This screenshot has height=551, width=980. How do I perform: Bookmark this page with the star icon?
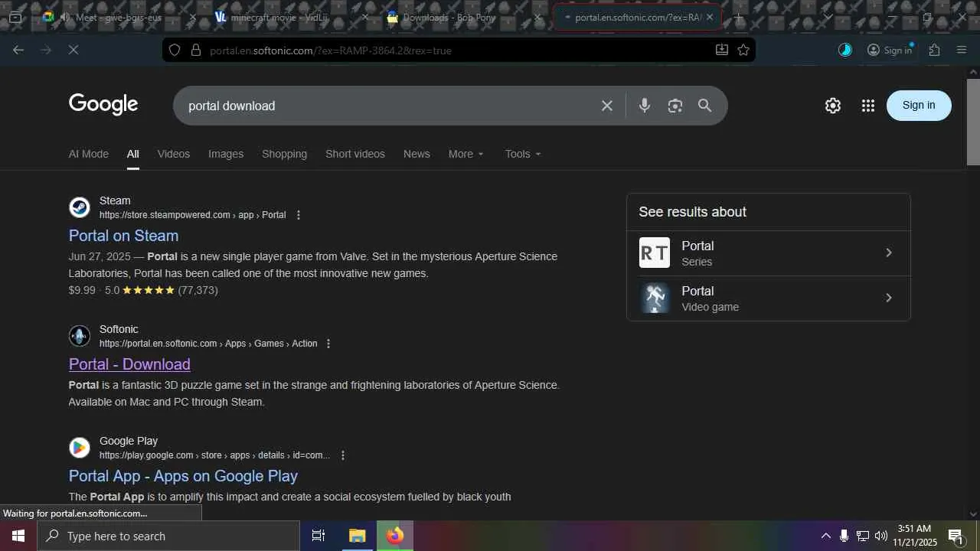click(x=743, y=50)
